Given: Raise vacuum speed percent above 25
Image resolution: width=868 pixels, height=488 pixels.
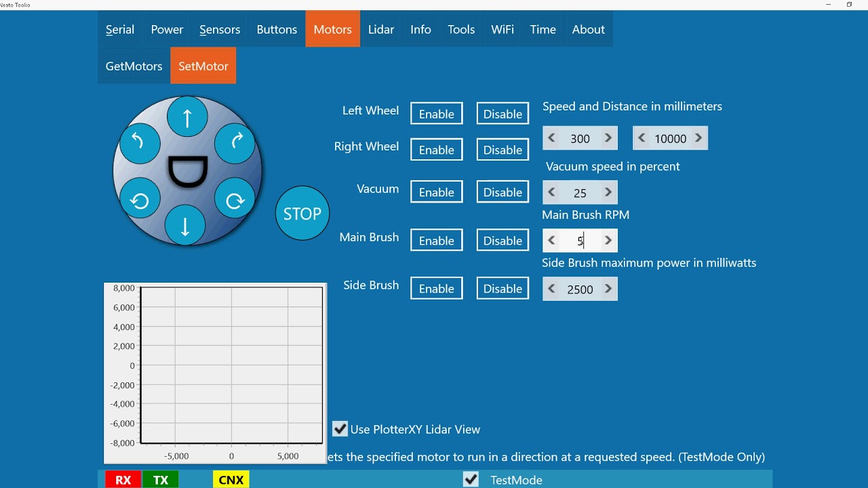Looking at the screenshot, I should coord(608,192).
